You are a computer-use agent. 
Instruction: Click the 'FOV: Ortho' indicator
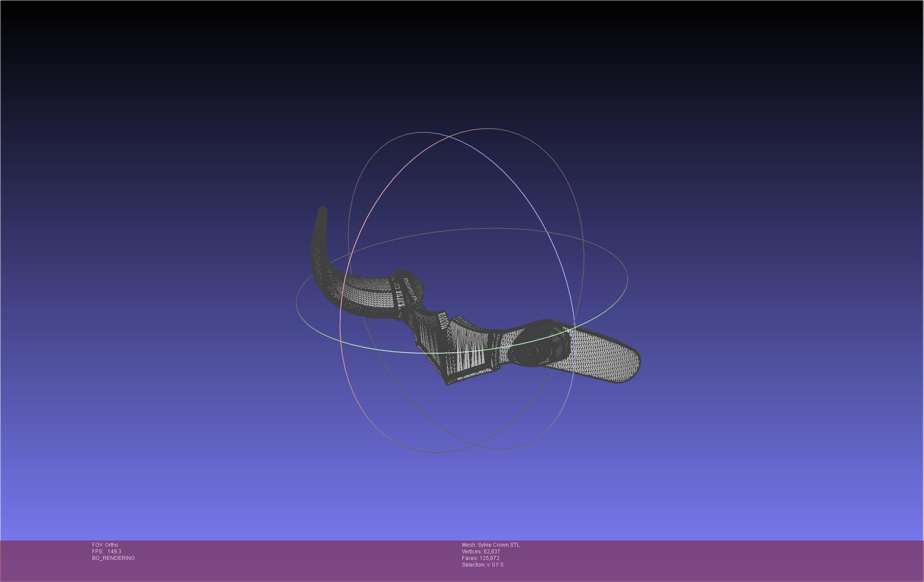click(105, 545)
